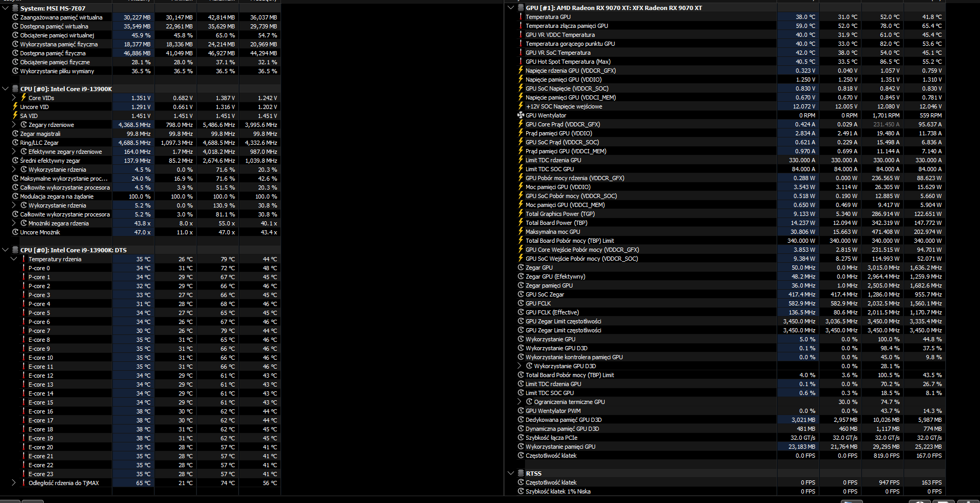Select the Total Board Power (TBP) row
980x503 pixels.
(x=725, y=223)
